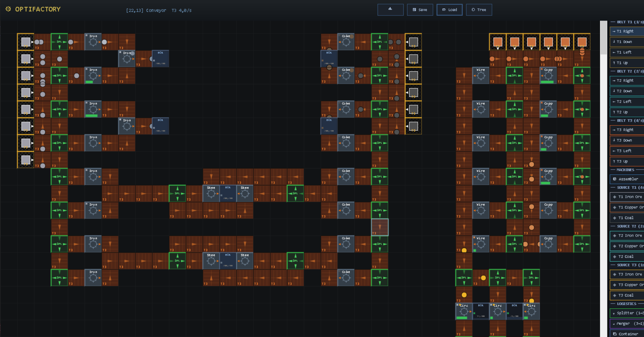
Task: Select the T3 Up belt tool
Action: tap(627, 161)
